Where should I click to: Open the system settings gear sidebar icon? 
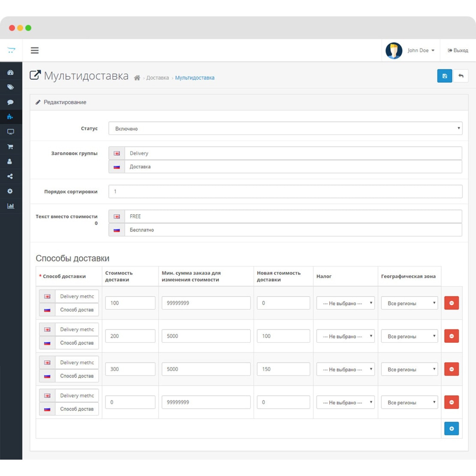10,191
